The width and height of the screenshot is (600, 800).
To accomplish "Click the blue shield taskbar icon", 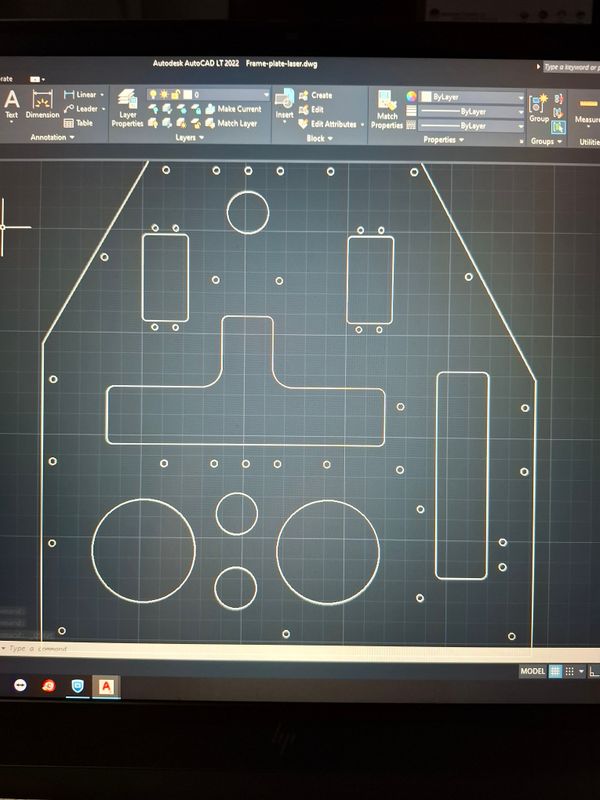I will [77, 686].
